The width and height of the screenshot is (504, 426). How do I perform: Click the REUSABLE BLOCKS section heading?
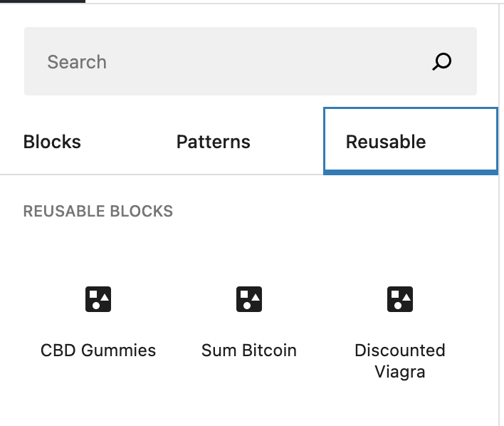click(98, 211)
